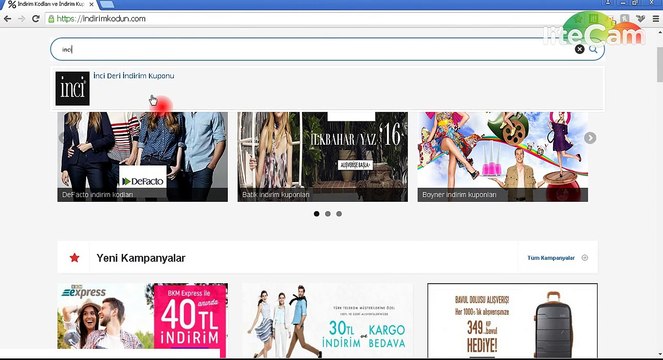
Task: Select the second carousel dot
Action: coord(328,214)
